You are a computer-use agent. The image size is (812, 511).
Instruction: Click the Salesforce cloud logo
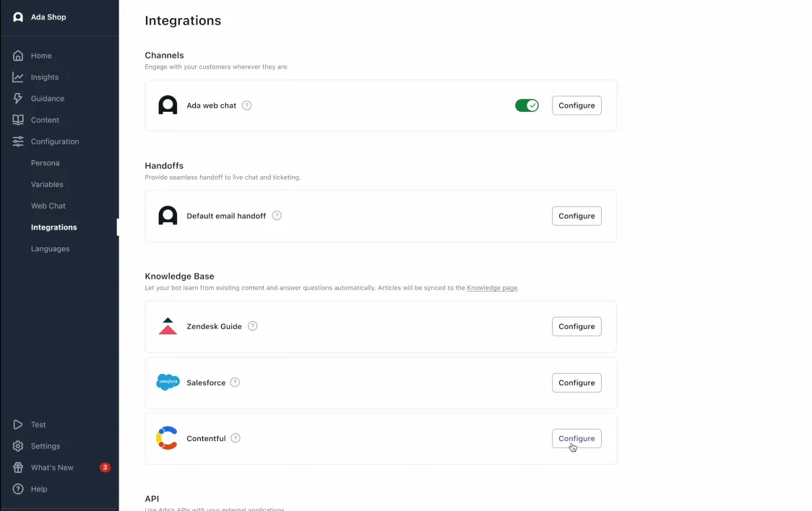pos(168,383)
